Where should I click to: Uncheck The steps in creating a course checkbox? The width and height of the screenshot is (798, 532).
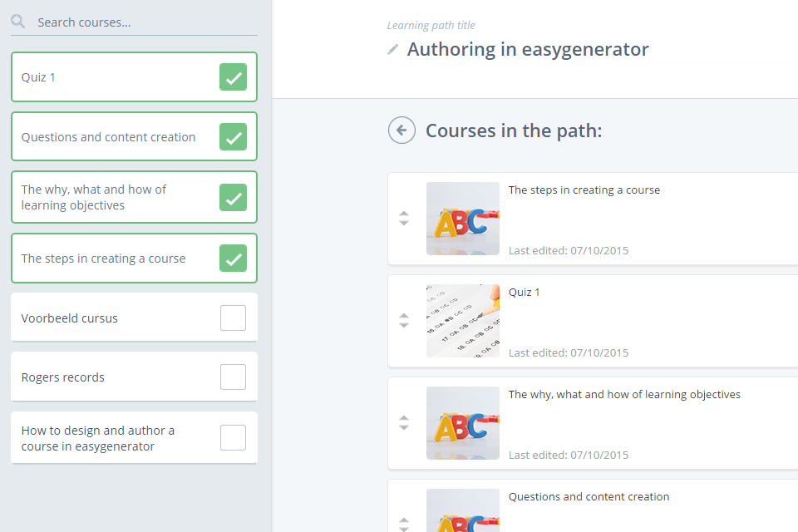tap(233, 259)
